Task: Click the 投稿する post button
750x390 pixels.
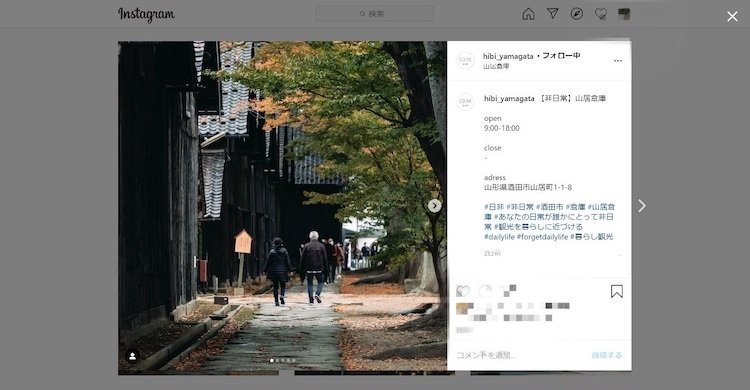Action: tap(607, 355)
